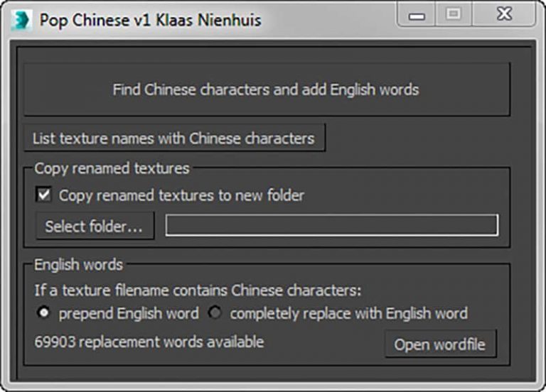Choose the completely replace radio dot
The width and height of the screenshot is (546, 392).
[x=214, y=313]
